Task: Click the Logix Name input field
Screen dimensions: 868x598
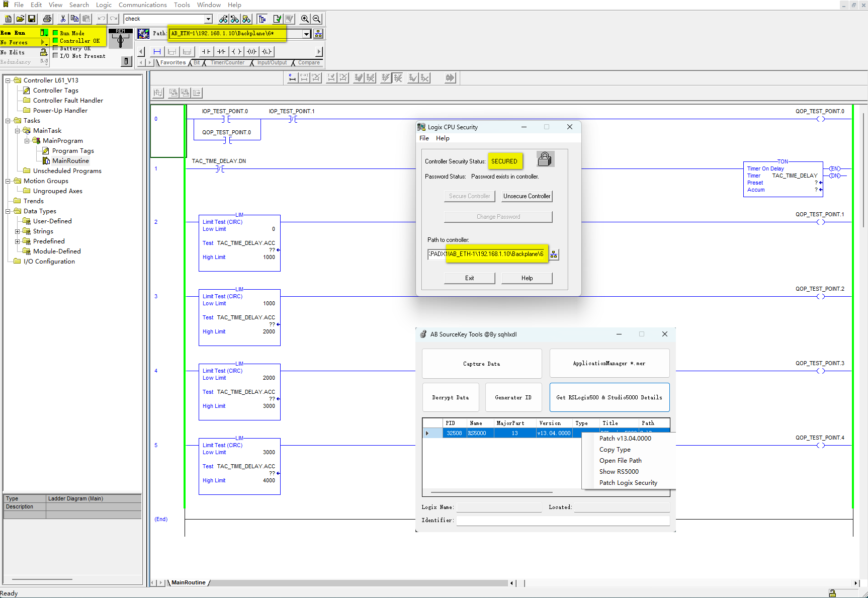Action: [x=499, y=507]
